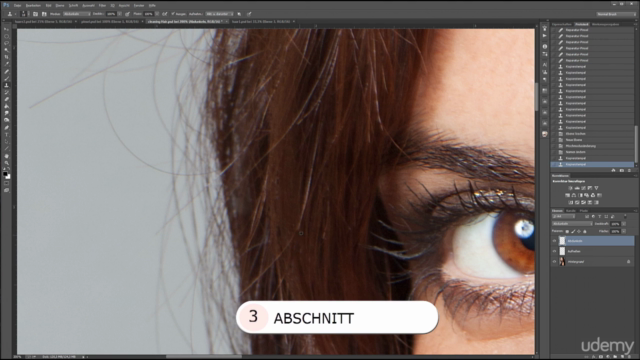The height and width of the screenshot is (360, 640).
Task: Switch to the Werkzeugvorgaben tab
Action: coord(605,24)
